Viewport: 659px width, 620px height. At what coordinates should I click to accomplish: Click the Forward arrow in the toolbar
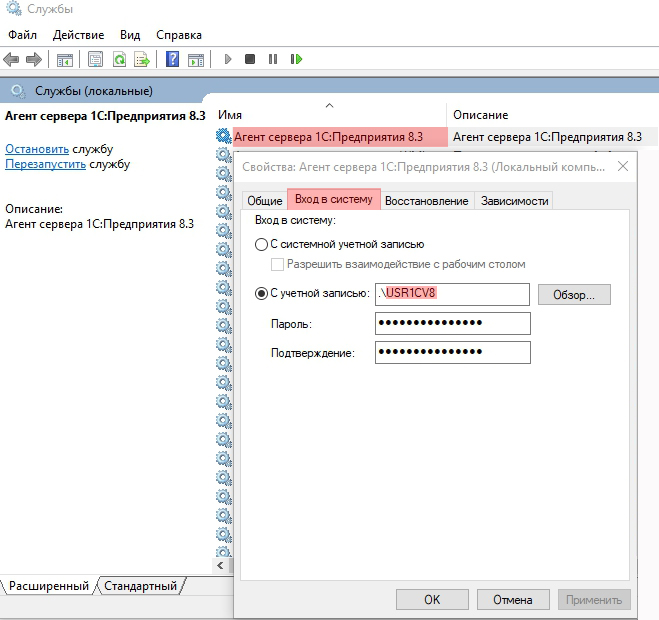click(34, 59)
